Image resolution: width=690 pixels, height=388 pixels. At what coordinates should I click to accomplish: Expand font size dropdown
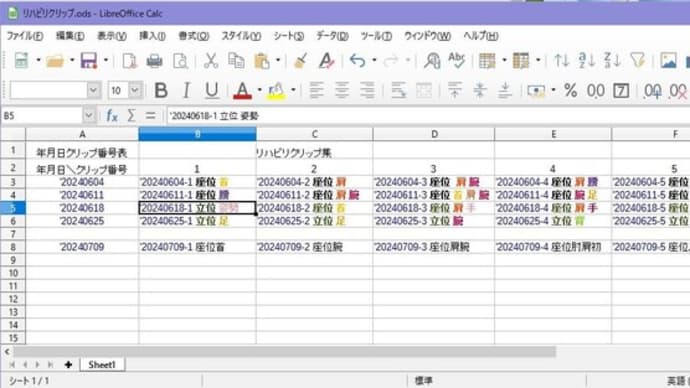(135, 91)
